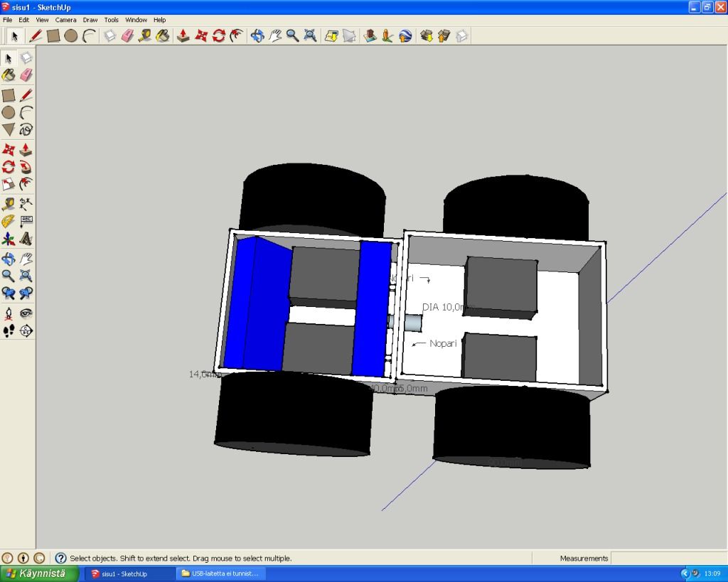Viewport: 728px width, 582px height.
Task: Activate the Axes tool
Action: 9,239
